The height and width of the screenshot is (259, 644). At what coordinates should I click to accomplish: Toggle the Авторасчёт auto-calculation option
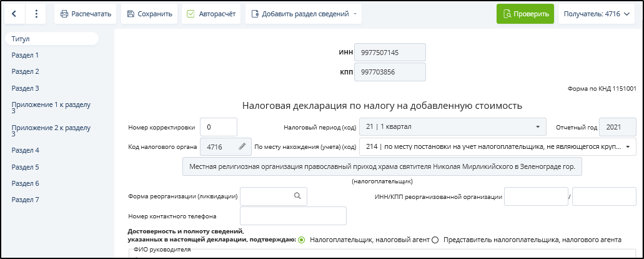[x=211, y=14]
